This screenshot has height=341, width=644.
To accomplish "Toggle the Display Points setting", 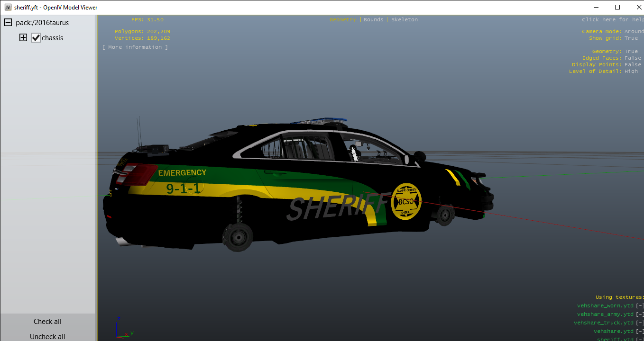I will tap(632, 65).
